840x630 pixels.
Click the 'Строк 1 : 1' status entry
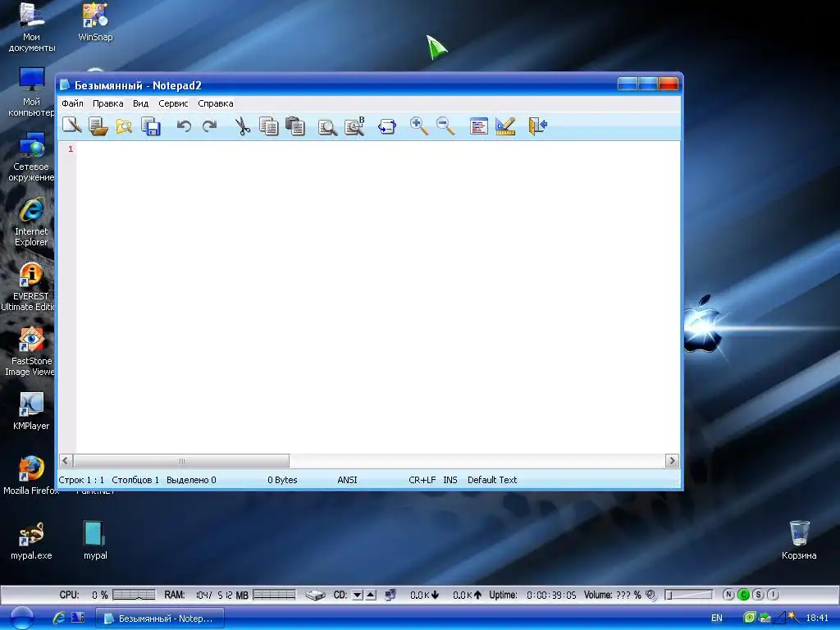[81, 480]
